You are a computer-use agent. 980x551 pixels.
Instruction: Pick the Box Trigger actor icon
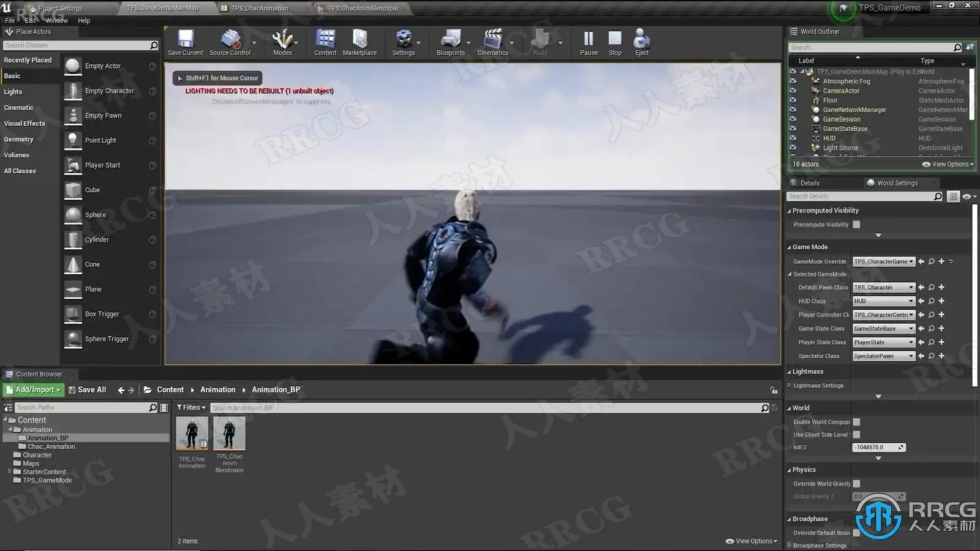(73, 314)
